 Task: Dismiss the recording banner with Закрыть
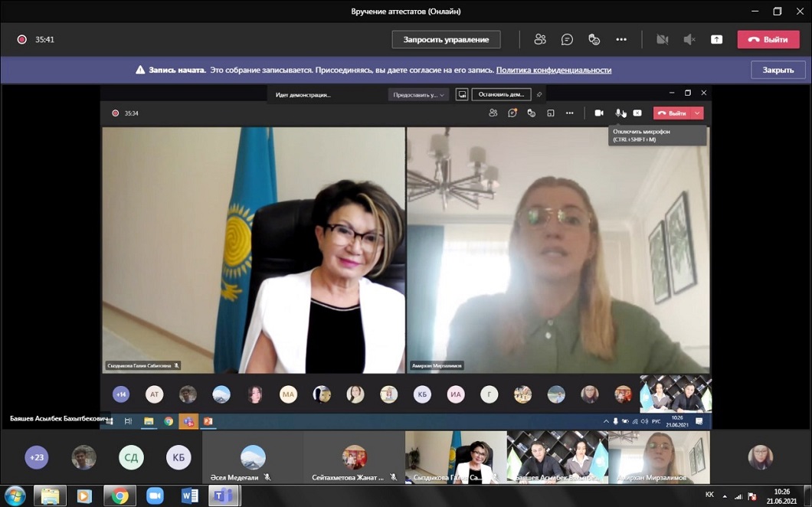click(778, 70)
